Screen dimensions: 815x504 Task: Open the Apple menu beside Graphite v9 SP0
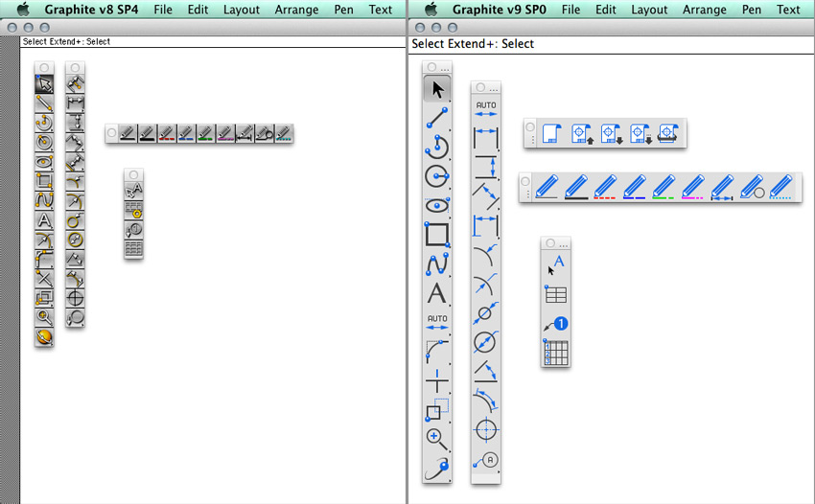click(x=431, y=9)
